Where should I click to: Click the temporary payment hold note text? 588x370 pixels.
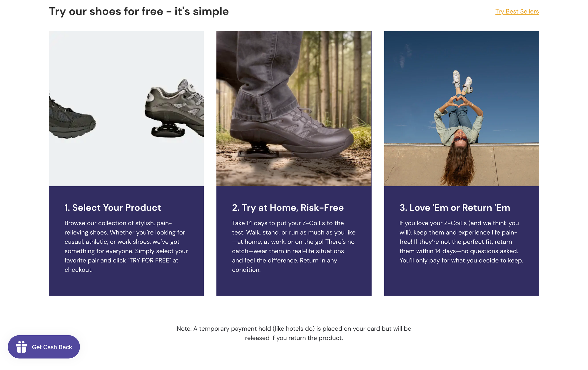click(x=294, y=333)
